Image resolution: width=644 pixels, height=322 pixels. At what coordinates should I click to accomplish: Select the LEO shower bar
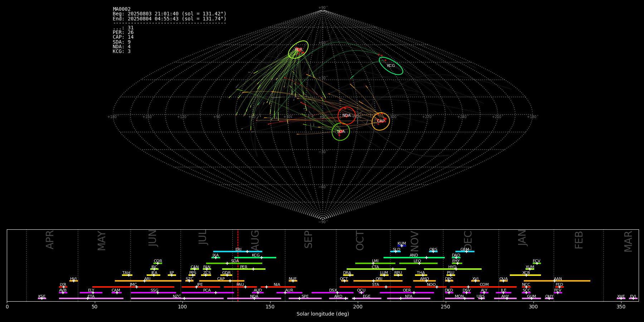click(x=418, y=263)
